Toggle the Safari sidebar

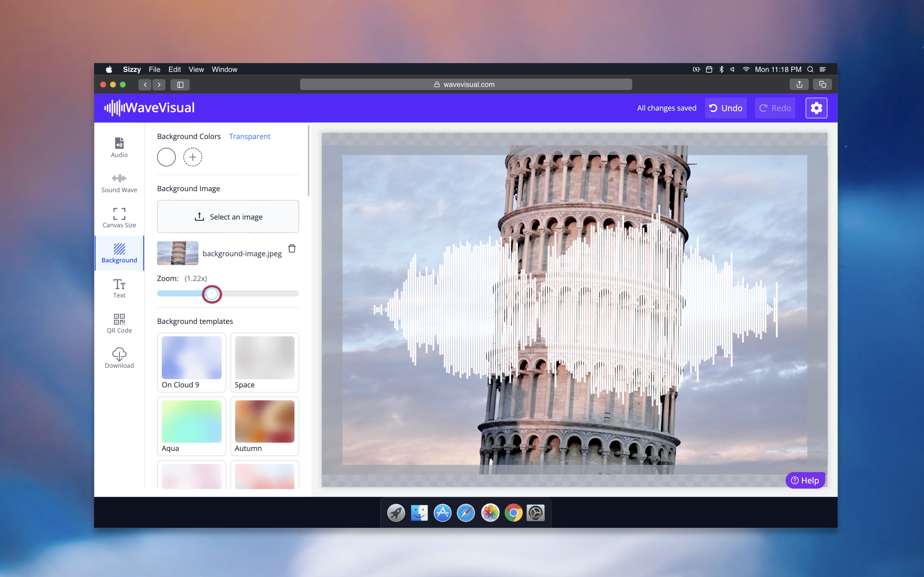[x=180, y=84]
